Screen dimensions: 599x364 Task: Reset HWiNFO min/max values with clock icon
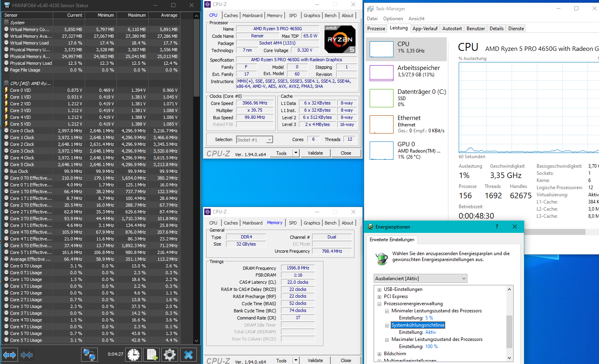point(134,354)
